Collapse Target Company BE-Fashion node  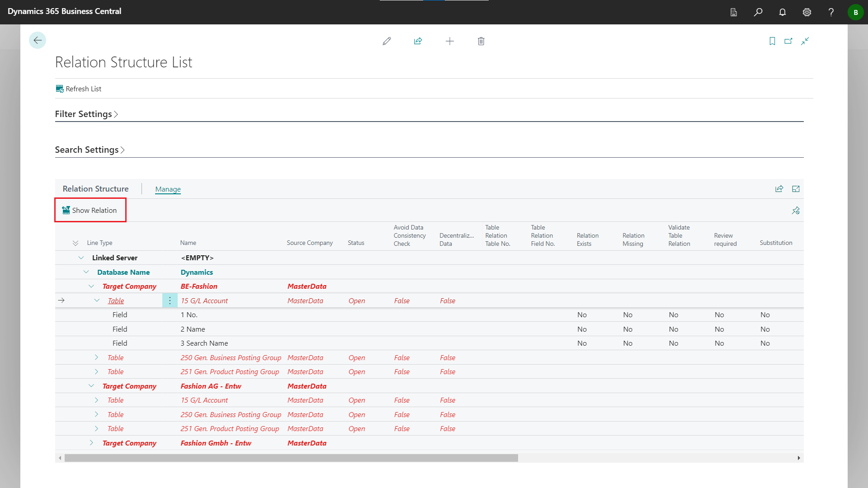coord(91,286)
